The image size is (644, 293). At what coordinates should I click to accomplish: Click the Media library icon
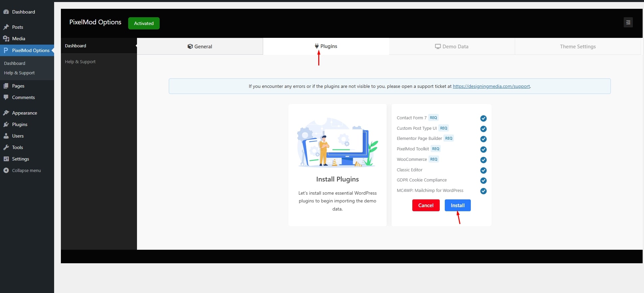click(6, 39)
